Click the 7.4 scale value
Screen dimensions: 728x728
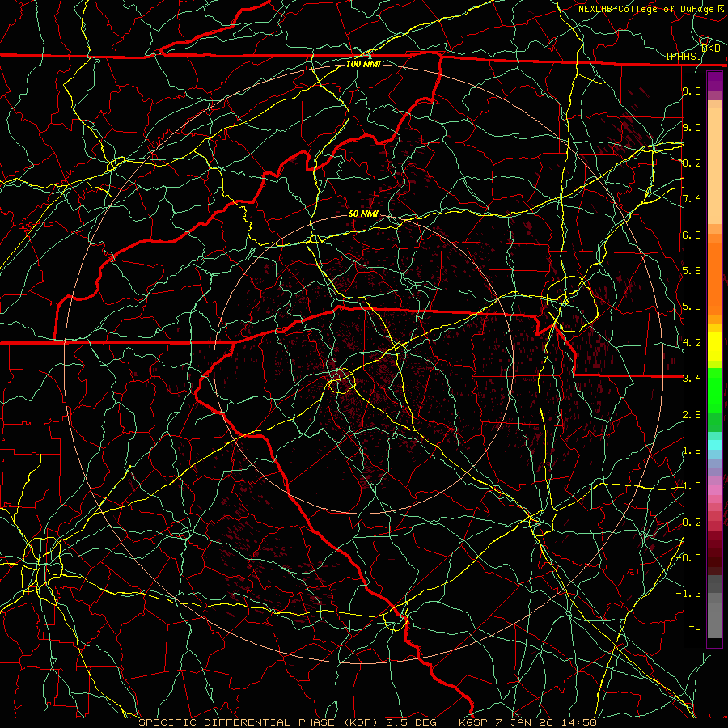click(x=692, y=199)
